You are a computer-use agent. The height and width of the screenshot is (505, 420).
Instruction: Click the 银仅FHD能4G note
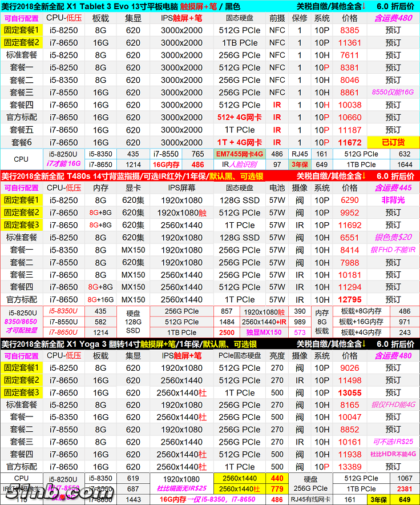click(x=393, y=405)
